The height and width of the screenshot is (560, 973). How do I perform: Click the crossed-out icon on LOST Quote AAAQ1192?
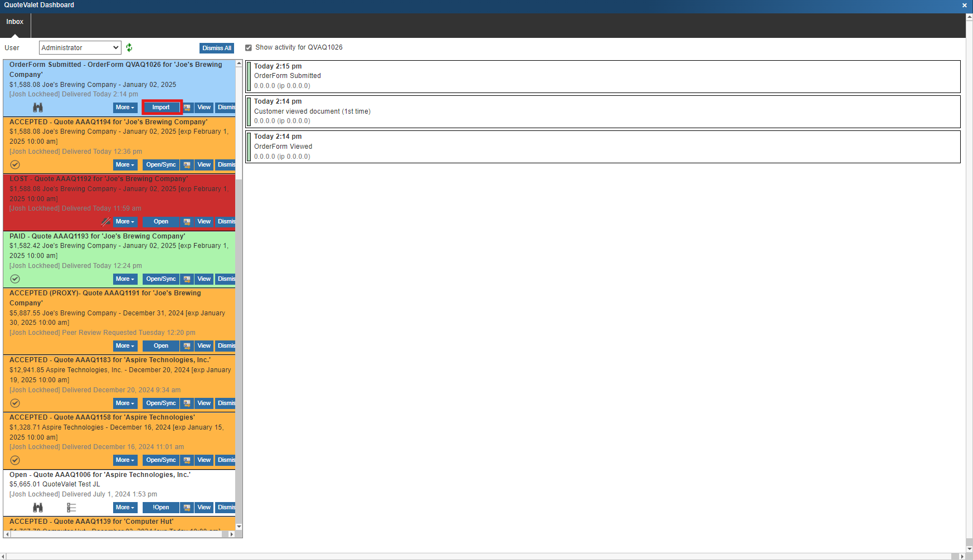(x=106, y=222)
